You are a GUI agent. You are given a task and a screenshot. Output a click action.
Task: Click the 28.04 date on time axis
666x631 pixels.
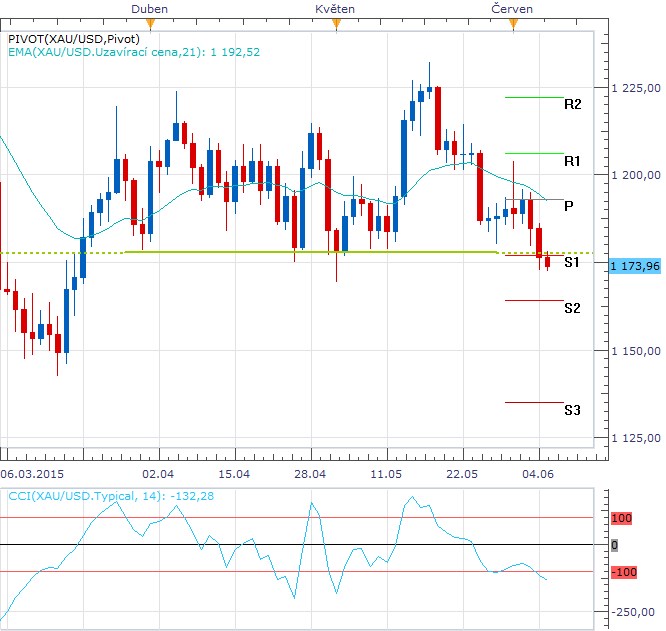tap(310, 474)
